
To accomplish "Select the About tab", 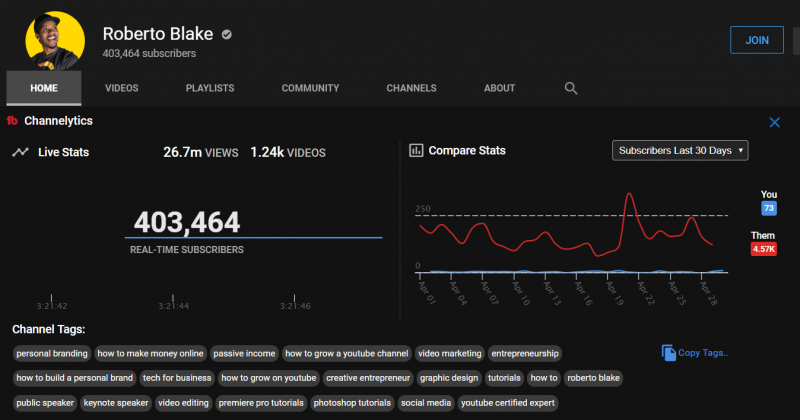I will (x=499, y=88).
